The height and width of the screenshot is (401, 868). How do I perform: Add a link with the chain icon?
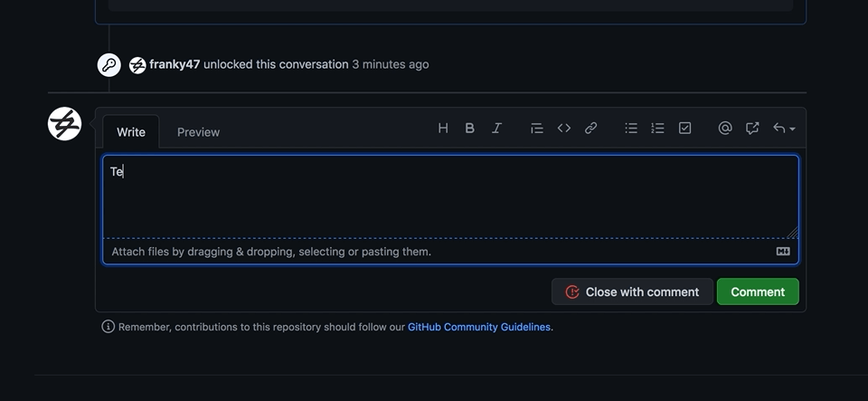coord(590,129)
